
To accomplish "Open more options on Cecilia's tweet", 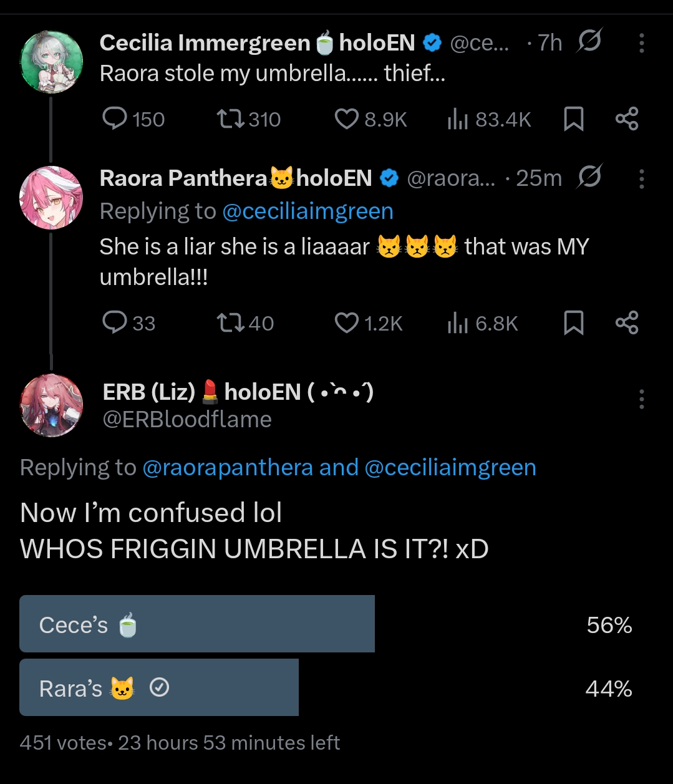I will click(x=641, y=42).
